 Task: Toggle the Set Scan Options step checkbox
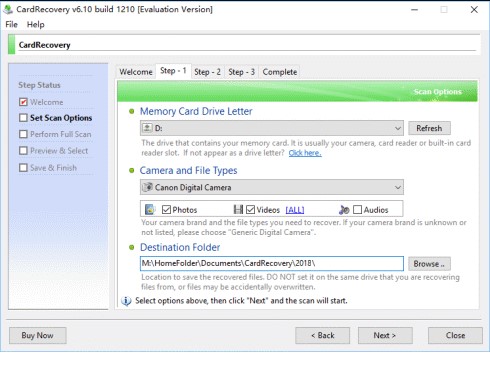coord(23,118)
